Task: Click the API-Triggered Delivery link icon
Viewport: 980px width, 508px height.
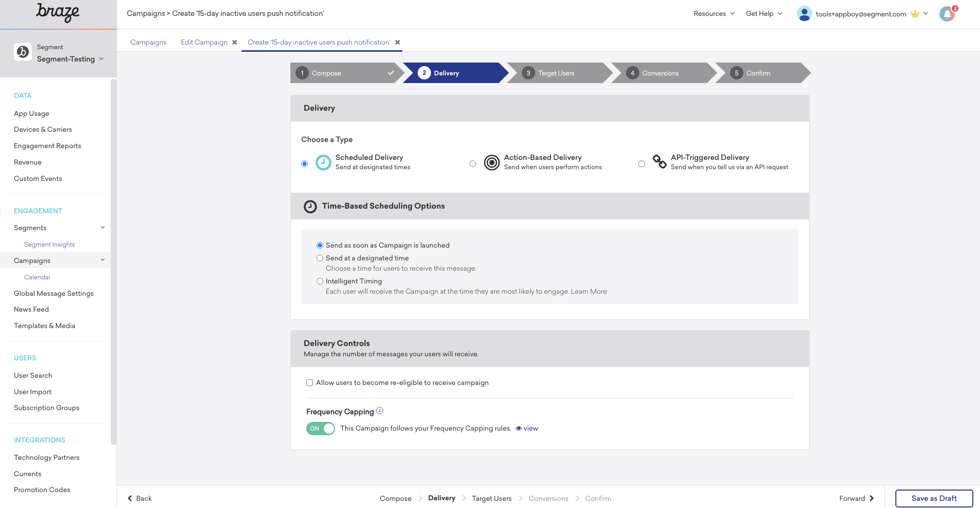Action: tap(659, 161)
